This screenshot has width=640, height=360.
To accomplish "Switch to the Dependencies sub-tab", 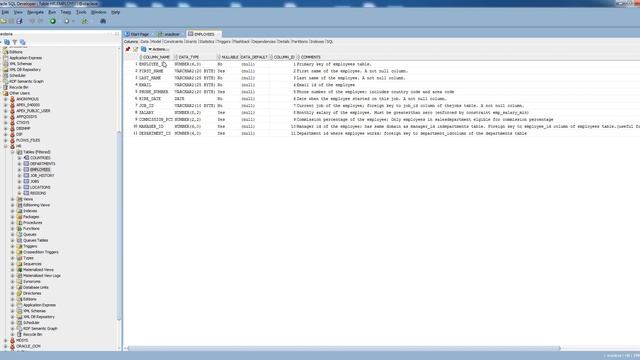I will (264, 42).
